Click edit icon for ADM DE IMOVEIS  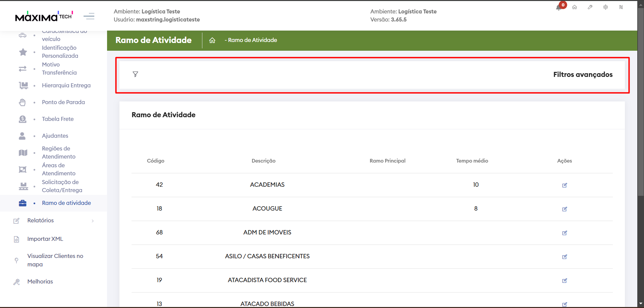[x=564, y=233]
